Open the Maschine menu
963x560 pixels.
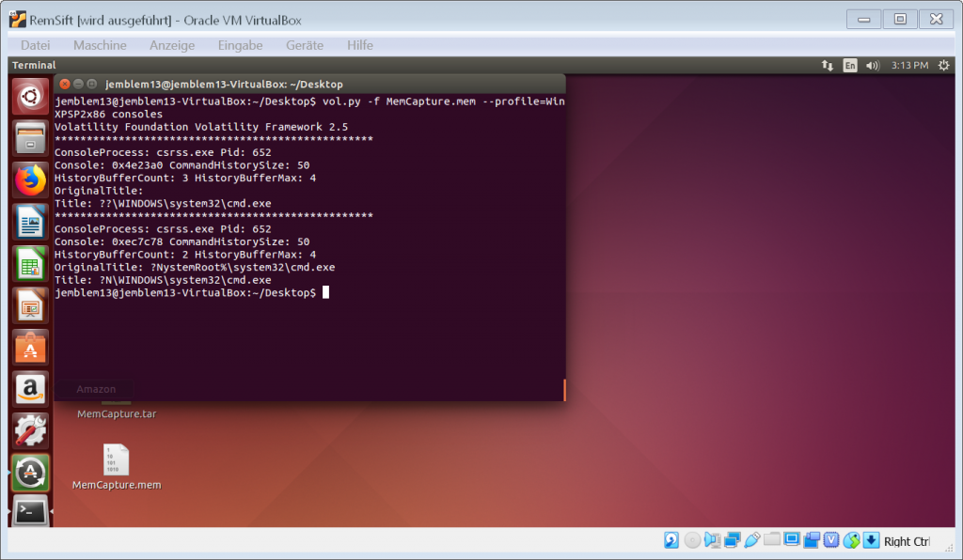[100, 44]
